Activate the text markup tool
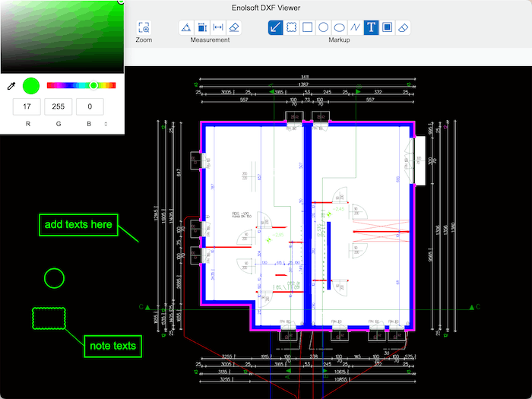This screenshot has width=532, height=399. pyautogui.click(x=371, y=27)
